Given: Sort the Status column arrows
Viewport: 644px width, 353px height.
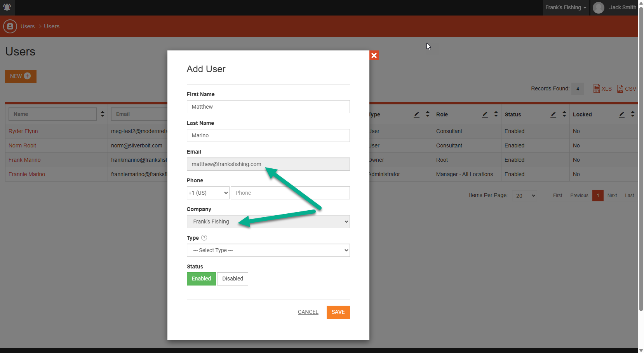Looking at the screenshot, I should (564, 114).
